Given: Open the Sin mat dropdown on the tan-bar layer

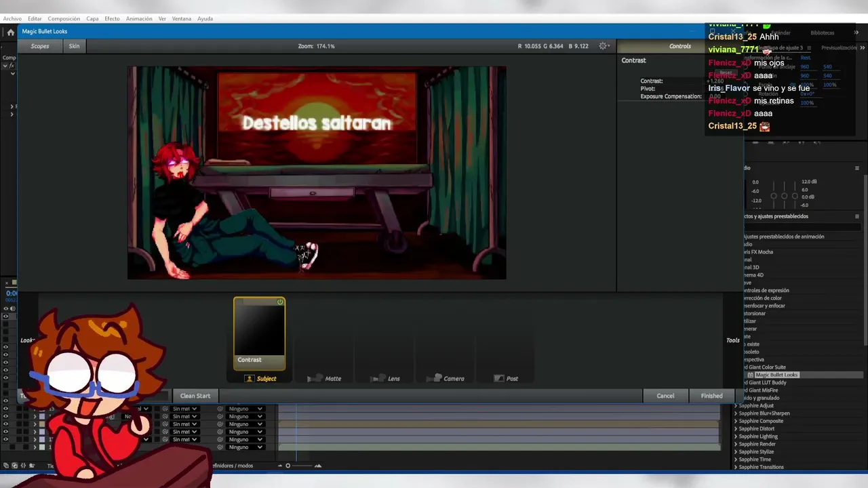Looking at the screenshot, I should point(184,424).
